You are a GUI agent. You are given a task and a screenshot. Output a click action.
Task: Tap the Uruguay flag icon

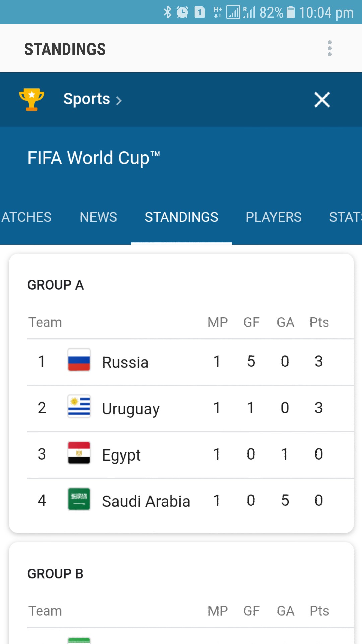(79, 407)
